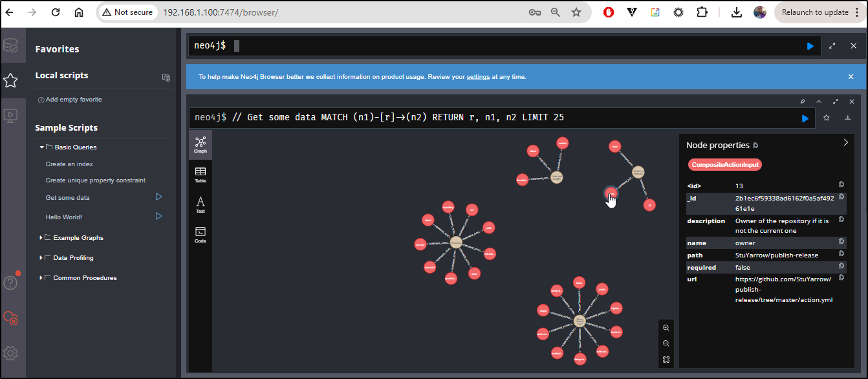Switch to the Text view tab
The height and width of the screenshot is (379, 868).
[x=201, y=204]
